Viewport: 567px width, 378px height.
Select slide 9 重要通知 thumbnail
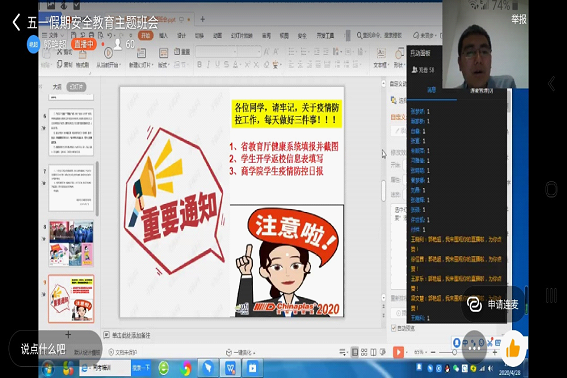pos(71,299)
